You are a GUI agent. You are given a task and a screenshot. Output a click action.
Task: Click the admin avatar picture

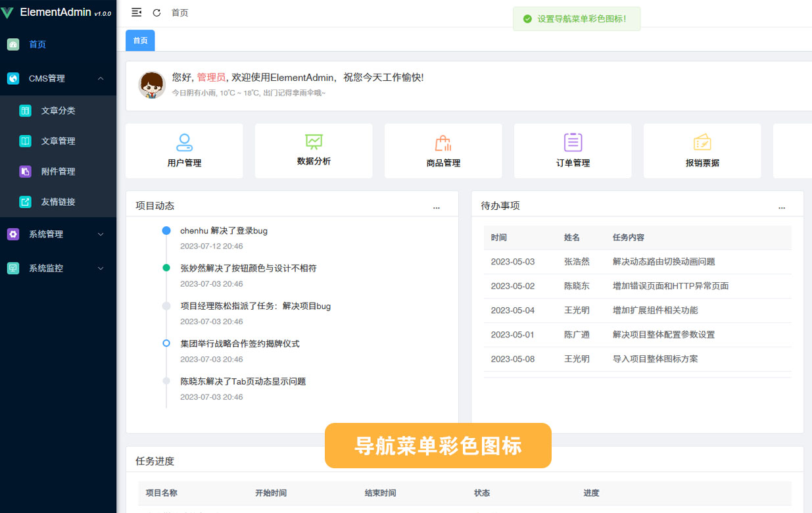pos(152,85)
